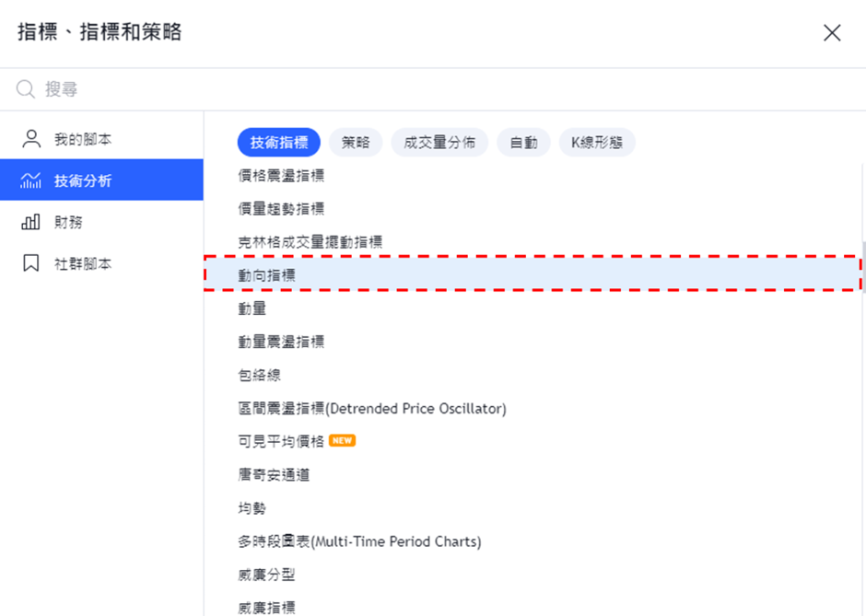Image resolution: width=866 pixels, height=616 pixels.
Task: Switch to the 技術指標 filter tab
Action: (x=278, y=142)
